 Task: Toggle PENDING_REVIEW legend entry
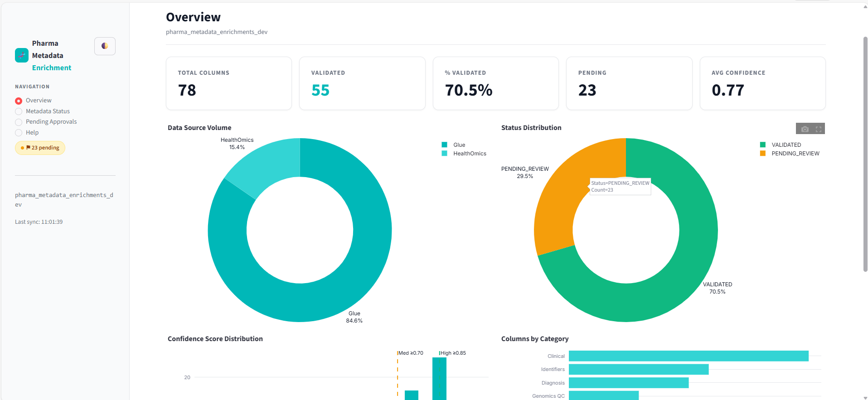790,154
